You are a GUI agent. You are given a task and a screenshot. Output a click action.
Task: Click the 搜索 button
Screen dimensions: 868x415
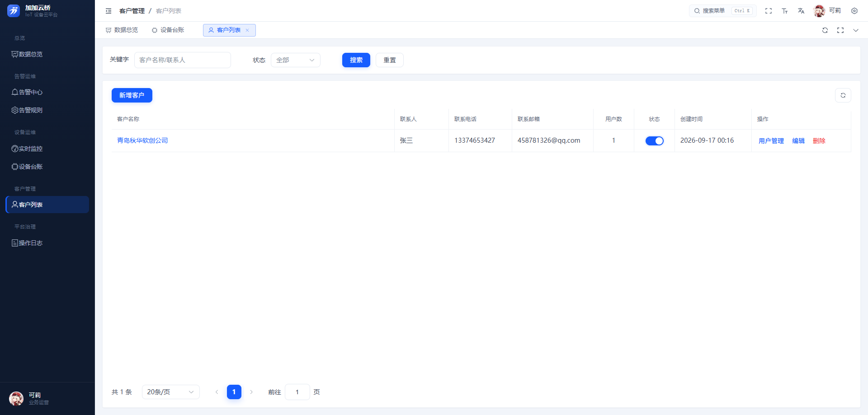point(356,60)
